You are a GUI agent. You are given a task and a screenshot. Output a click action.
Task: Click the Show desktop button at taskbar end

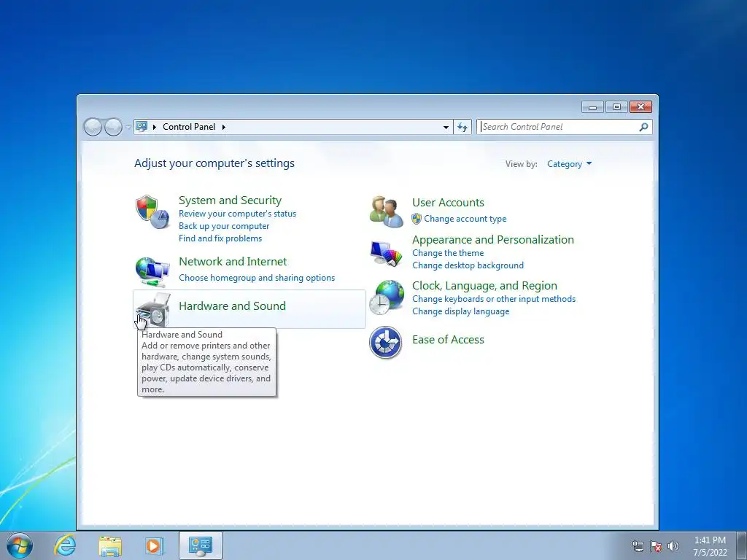point(742,545)
